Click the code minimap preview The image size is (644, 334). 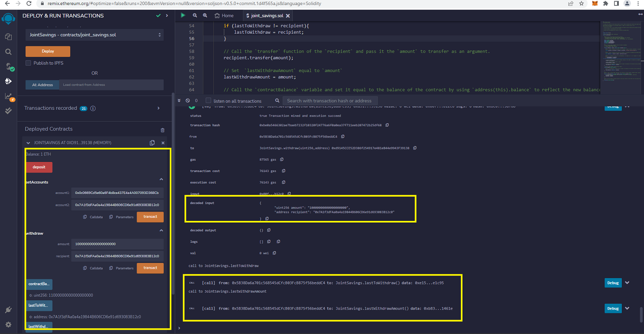point(621,57)
